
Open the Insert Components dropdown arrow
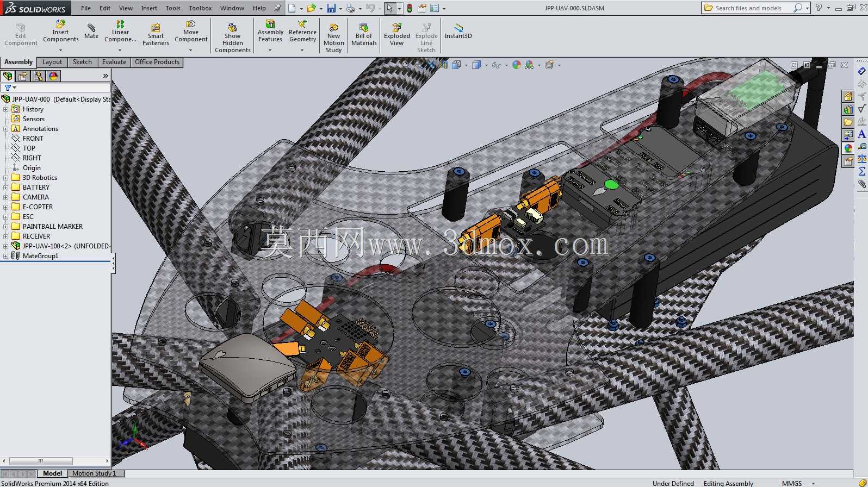pos(60,50)
